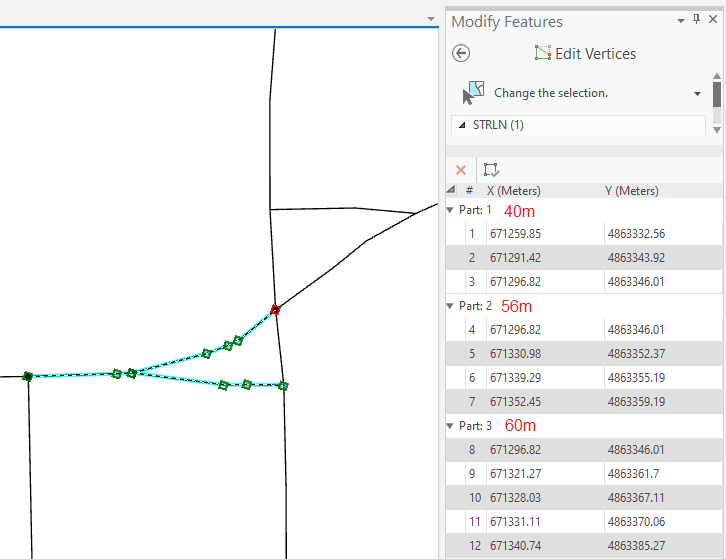Click the finish sketch icon with green check
This screenshot has height=559, width=726.
click(491, 170)
